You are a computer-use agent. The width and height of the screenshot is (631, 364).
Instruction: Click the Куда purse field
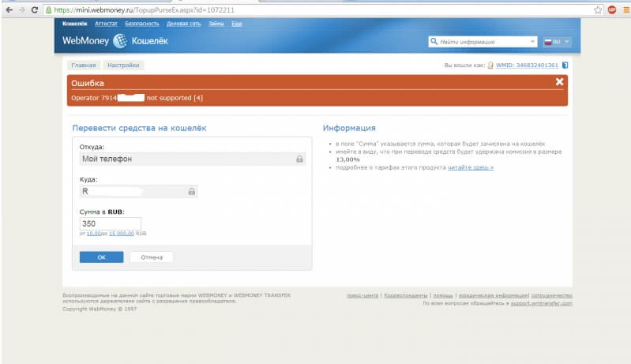[138, 191]
